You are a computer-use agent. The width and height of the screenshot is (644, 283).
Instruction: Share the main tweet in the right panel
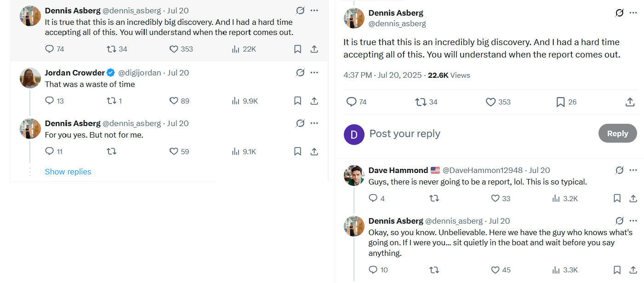tap(630, 102)
